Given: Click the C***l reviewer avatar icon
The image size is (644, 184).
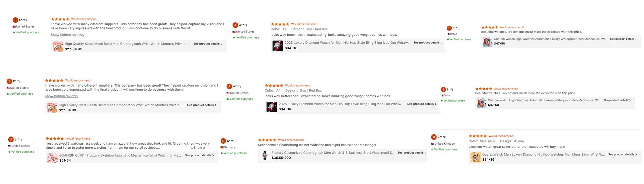Looking at the screenshot, I should coord(223,141).
